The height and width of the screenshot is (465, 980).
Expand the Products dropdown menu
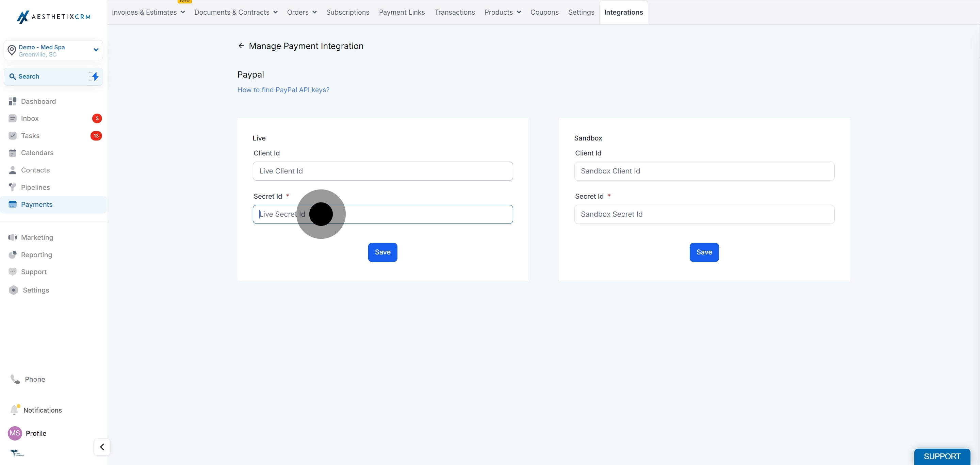(x=503, y=12)
